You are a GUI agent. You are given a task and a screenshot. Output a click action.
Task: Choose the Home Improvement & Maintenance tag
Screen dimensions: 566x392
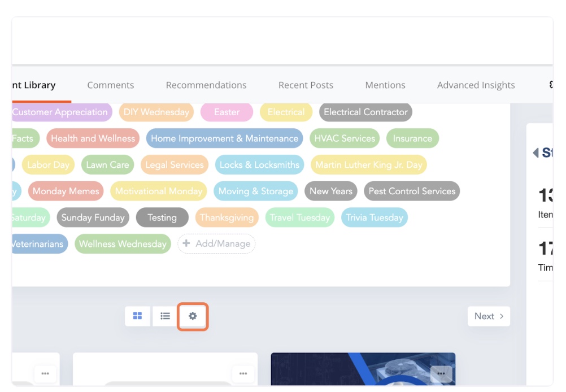click(224, 138)
